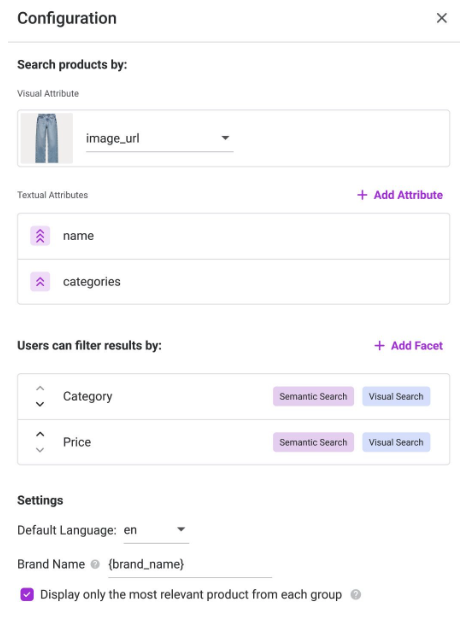Click the double-chevron priority icon beside categories
463x620 pixels.
click(40, 282)
